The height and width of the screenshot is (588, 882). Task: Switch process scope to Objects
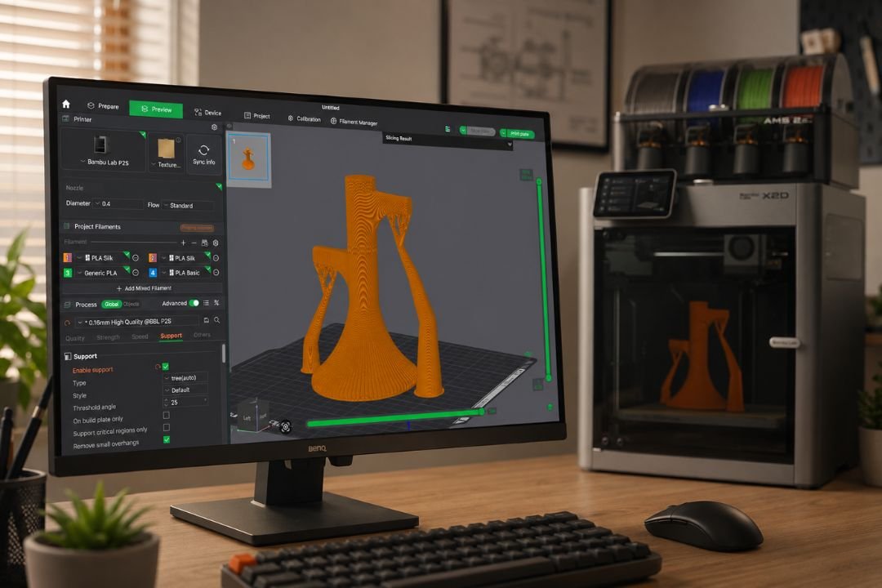click(x=131, y=304)
